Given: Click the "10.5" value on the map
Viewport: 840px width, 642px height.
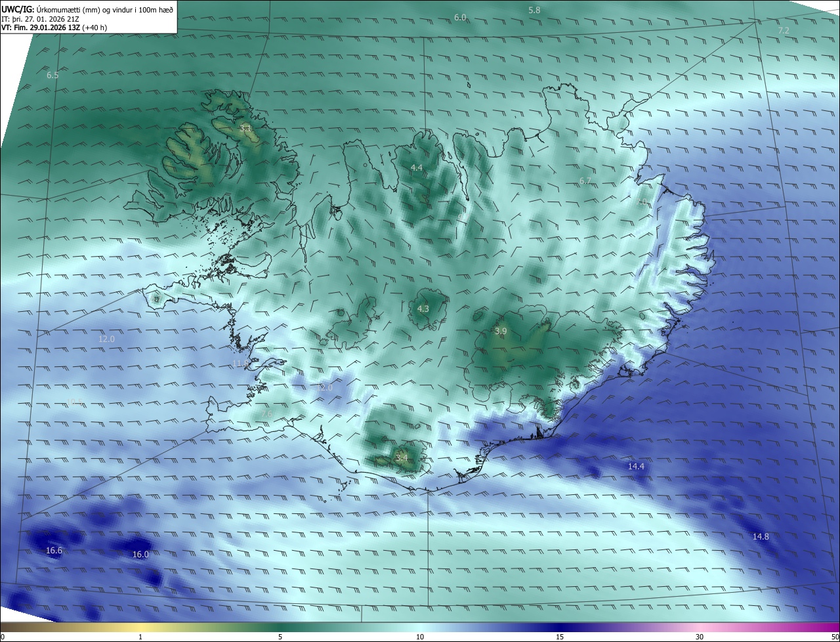Looking at the screenshot, I should (75, 402).
